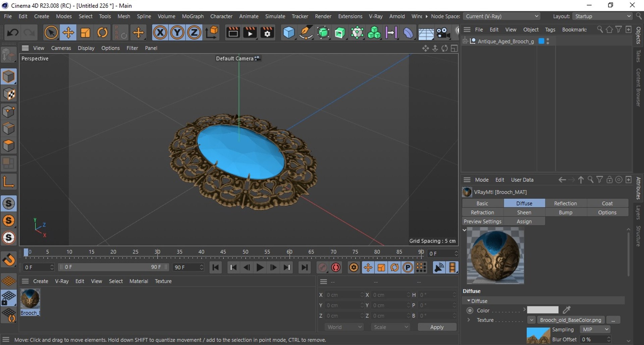Click the Apply button
The image size is (644, 345).
(x=437, y=327)
